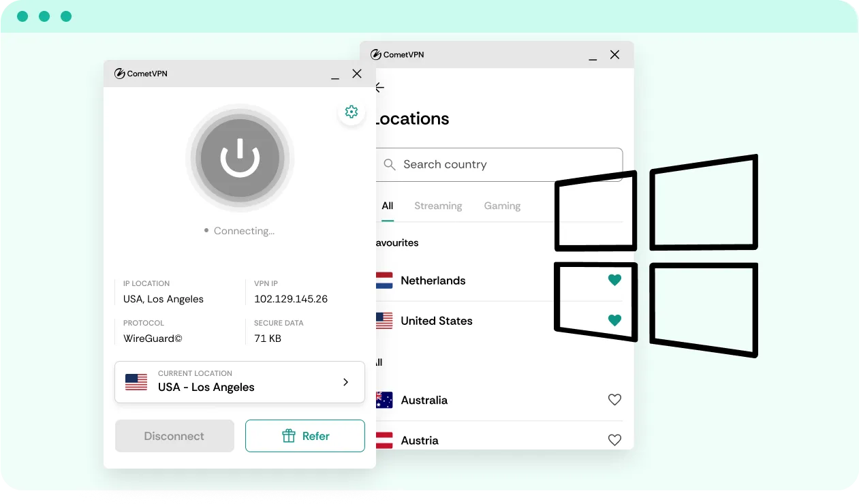The width and height of the screenshot is (859, 504).
Task: Click the large Windows logo
Action: point(656,255)
